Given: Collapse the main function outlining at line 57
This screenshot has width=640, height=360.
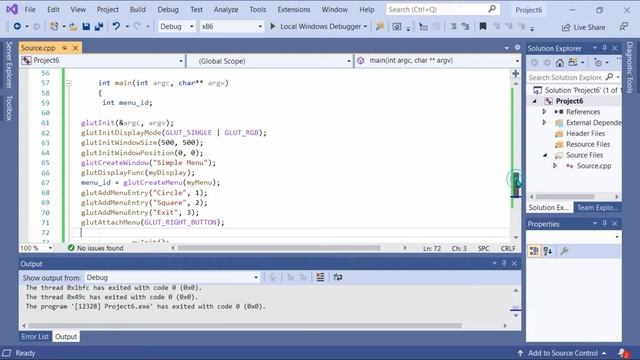Looking at the screenshot, I should point(69,83).
